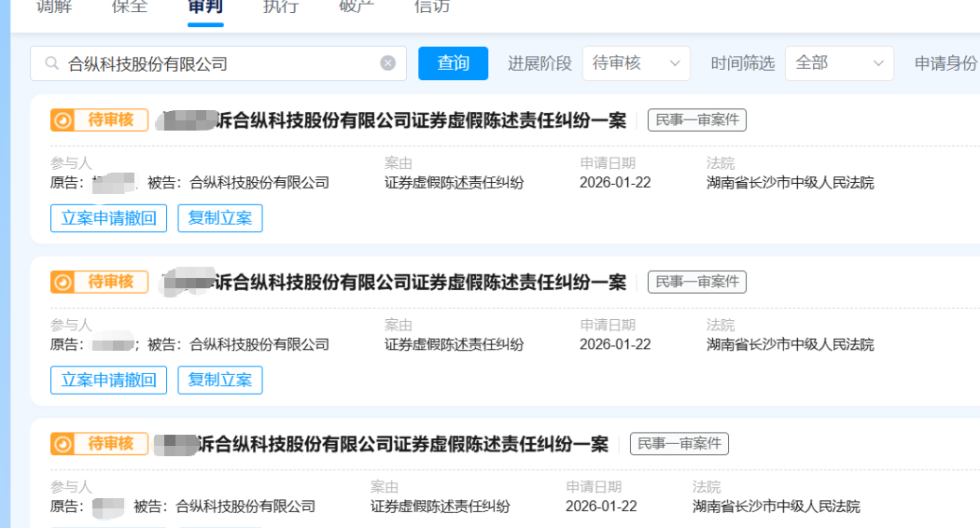
Task: Click 立案申请撤回 in the first case
Action: [109, 218]
